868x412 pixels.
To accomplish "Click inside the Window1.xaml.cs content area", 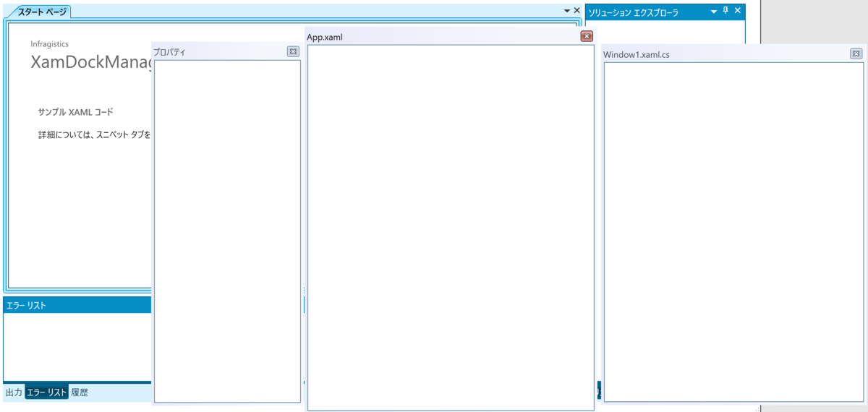I will [x=733, y=232].
